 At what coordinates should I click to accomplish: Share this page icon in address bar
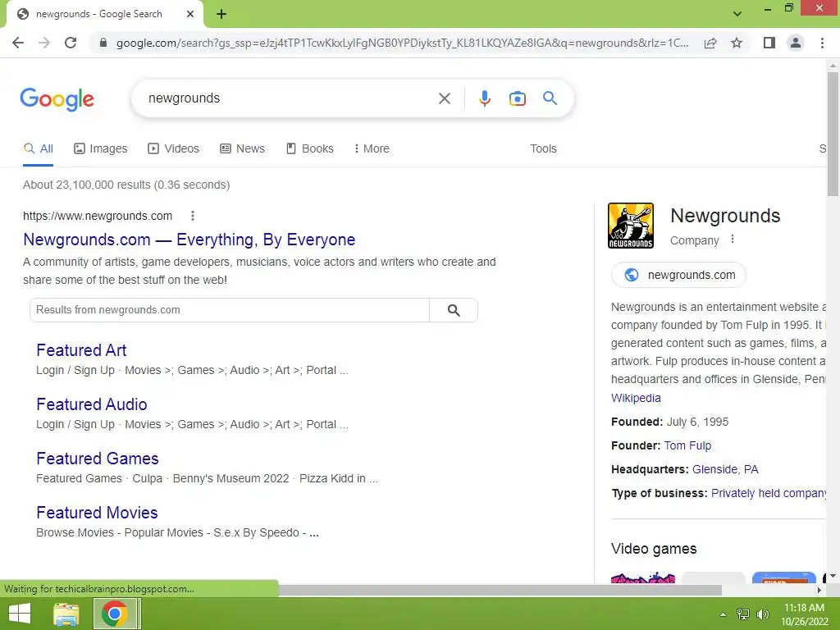coord(710,43)
